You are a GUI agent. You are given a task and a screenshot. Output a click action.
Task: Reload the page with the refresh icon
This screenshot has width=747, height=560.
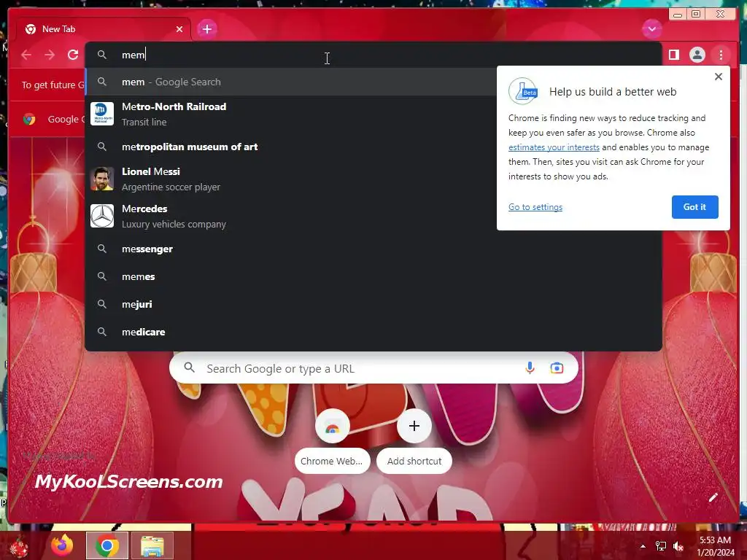[x=73, y=55]
